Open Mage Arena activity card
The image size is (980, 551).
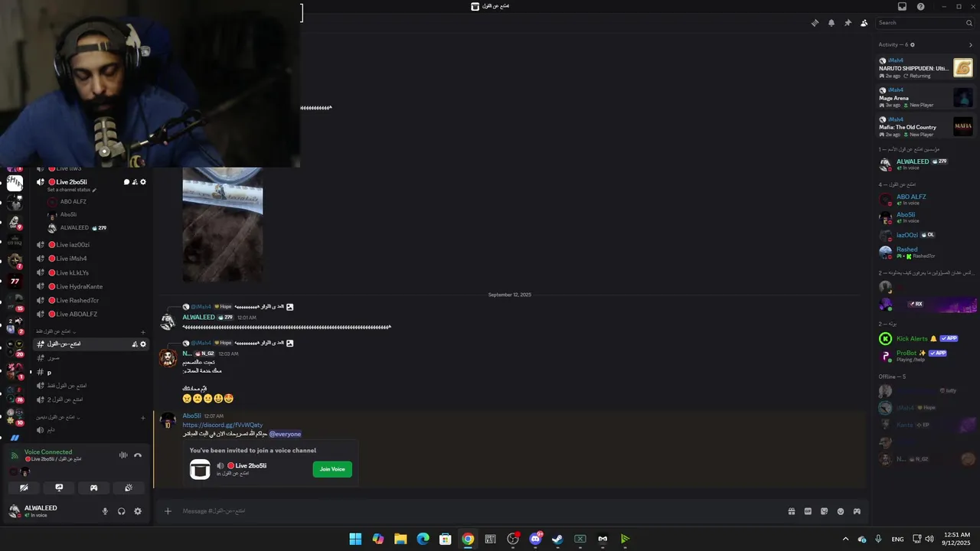tap(926, 97)
